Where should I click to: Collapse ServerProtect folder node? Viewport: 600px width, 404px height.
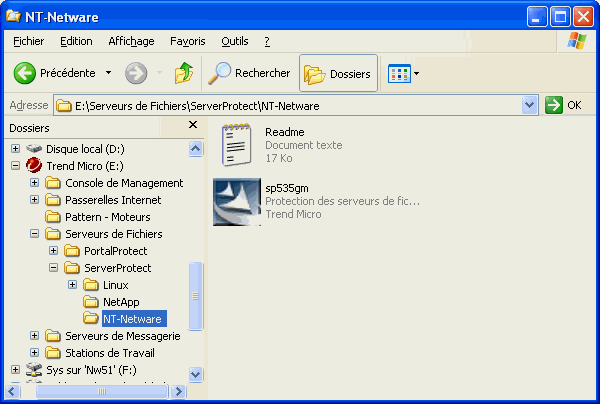pos(54,268)
